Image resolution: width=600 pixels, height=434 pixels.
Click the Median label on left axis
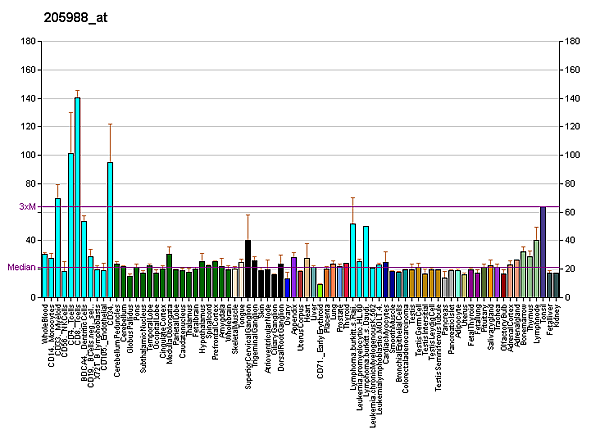(x=22, y=268)
